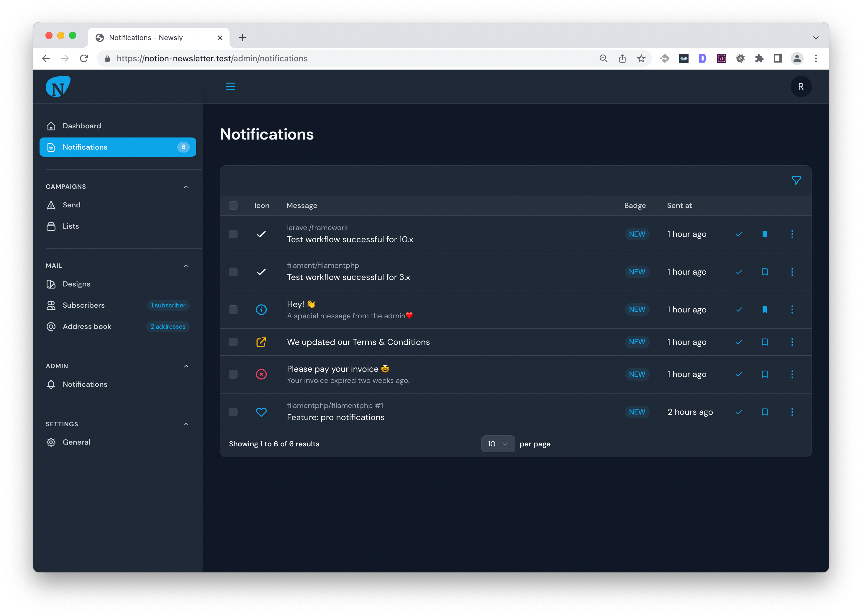Switch to the Dashboard page

click(81, 126)
